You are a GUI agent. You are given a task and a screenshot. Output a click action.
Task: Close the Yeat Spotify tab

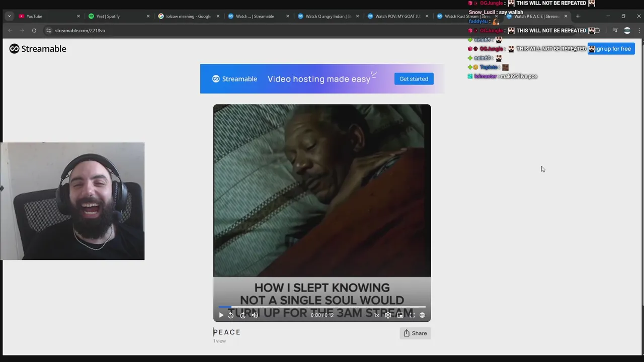pyautogui.click(x=148, y=16)
